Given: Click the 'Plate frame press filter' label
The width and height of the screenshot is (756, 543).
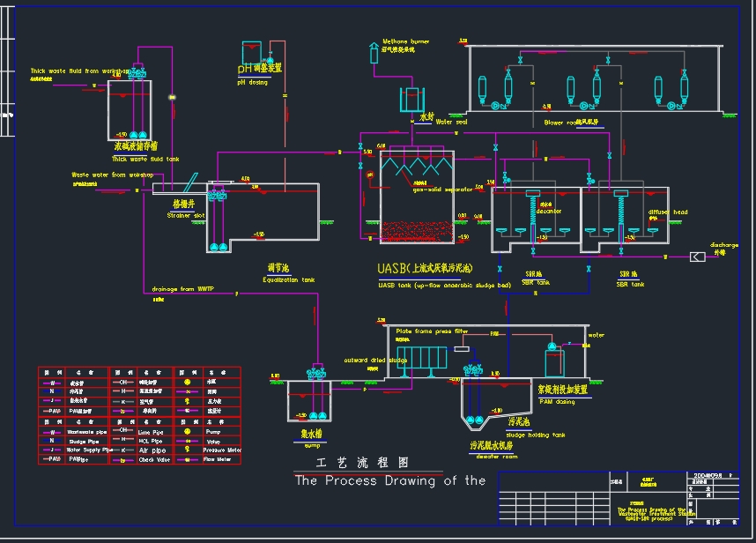Looking at the screenshot, I should [432, 331].
